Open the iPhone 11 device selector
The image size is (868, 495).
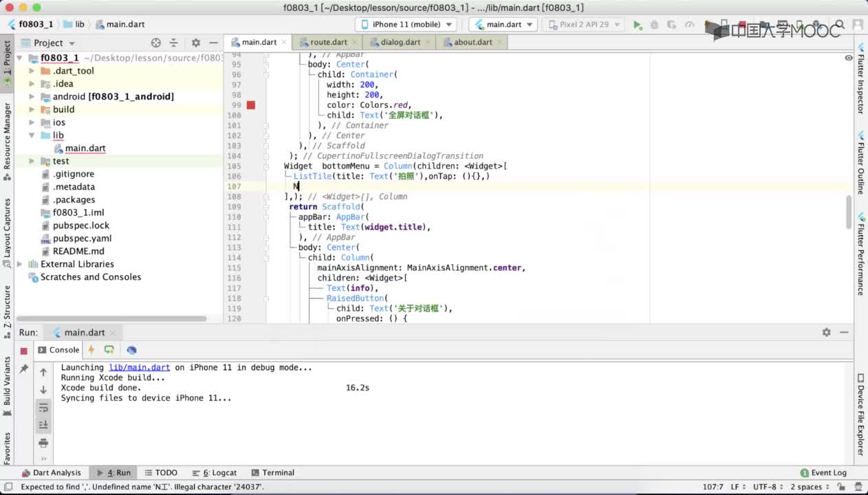406,24
